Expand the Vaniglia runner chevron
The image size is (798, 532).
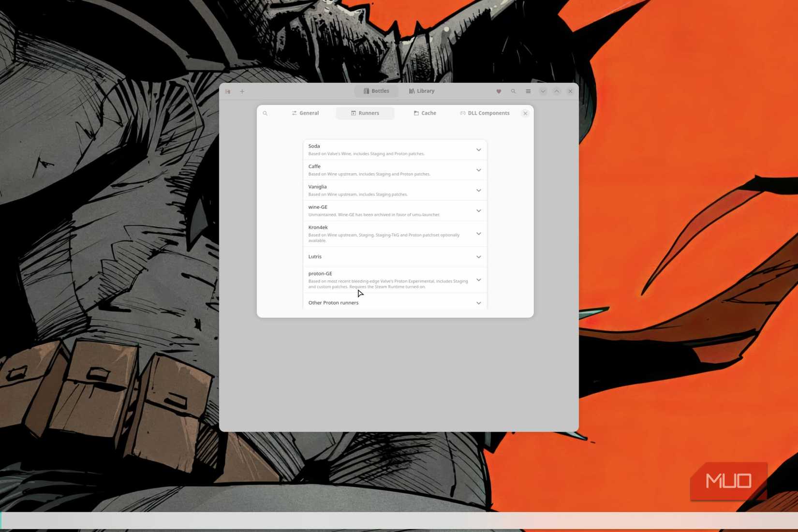click(479, 191)
